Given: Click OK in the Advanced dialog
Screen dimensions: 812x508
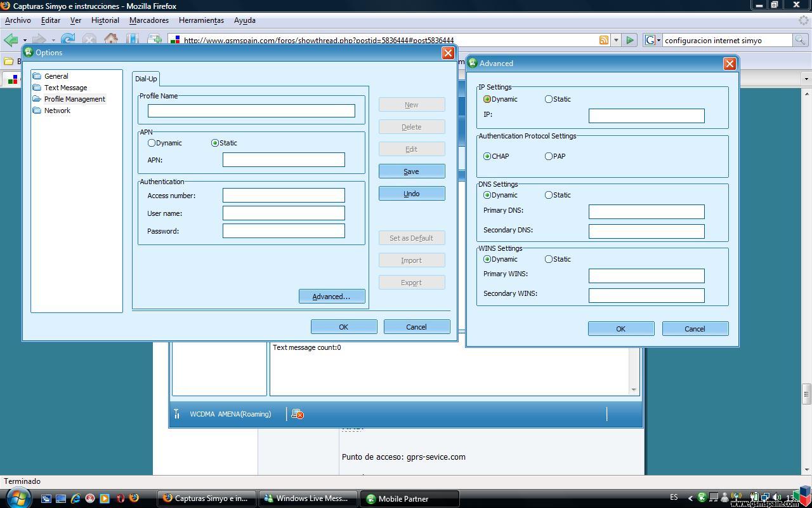Looking at the screenshot, I should [621, 329].
